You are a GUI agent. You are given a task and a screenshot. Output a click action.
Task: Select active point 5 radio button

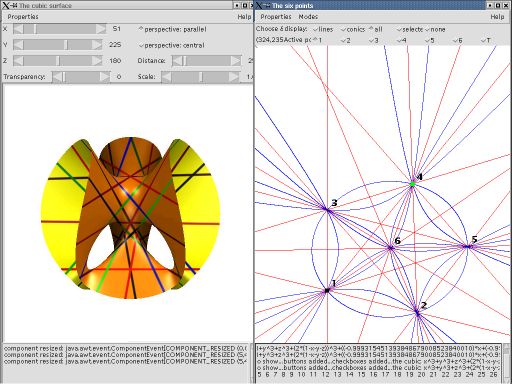pos(430,41)
